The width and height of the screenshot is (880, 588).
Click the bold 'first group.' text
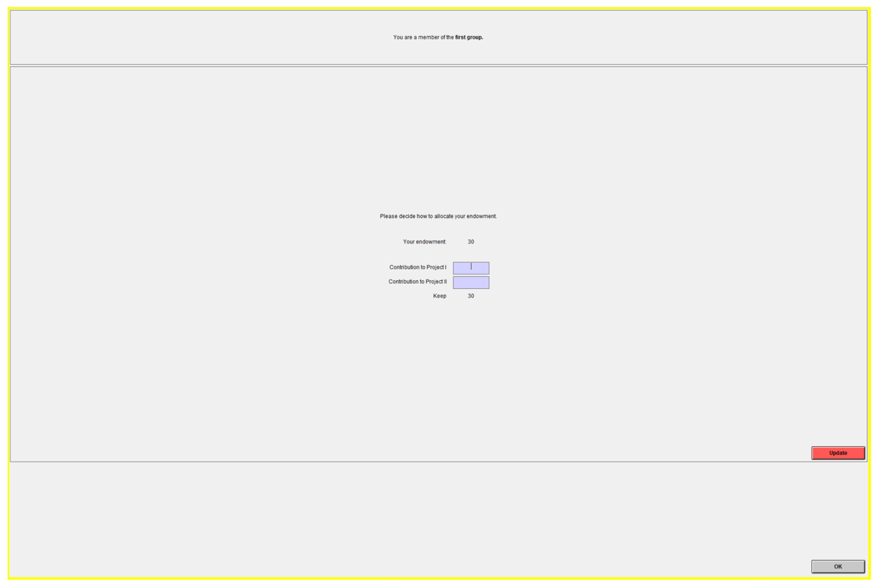click(469, 37)
